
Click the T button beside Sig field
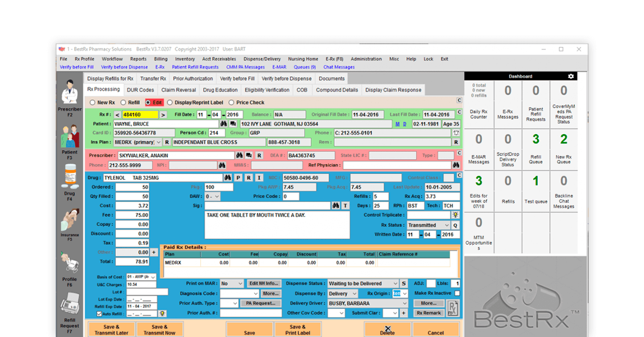(x=345, y=206)
